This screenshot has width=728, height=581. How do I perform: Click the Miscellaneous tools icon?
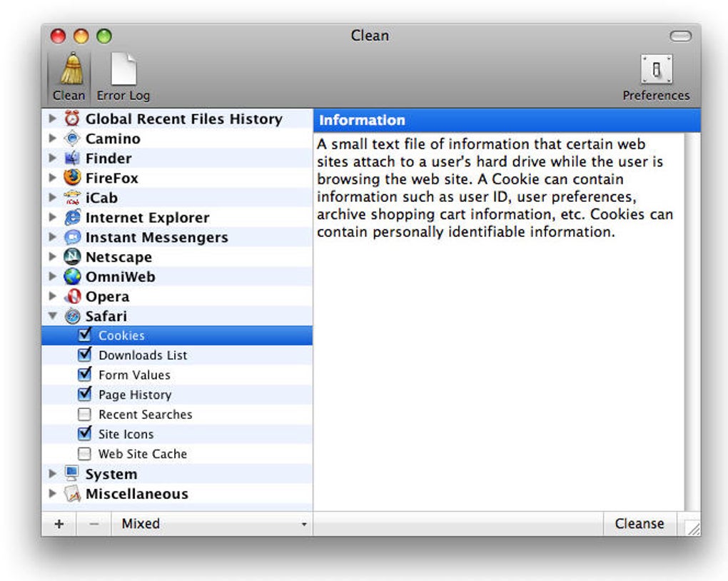72,494
